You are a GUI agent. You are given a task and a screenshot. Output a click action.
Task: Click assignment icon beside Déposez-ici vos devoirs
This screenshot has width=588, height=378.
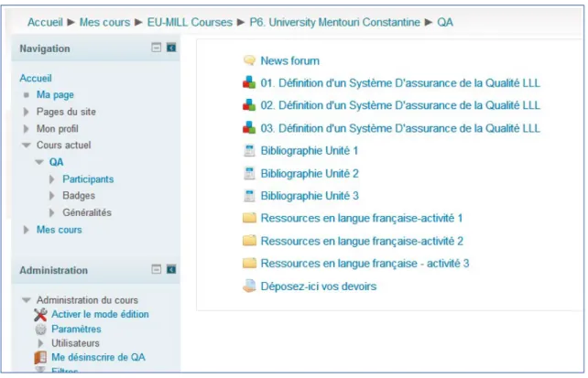click(249, 286)
